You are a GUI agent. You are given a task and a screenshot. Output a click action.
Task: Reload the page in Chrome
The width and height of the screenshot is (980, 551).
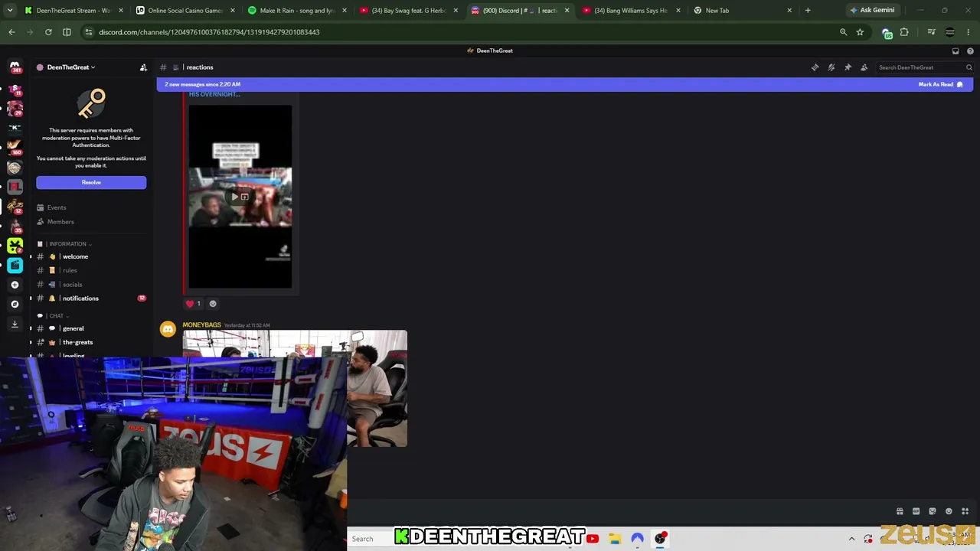[48, 32]
